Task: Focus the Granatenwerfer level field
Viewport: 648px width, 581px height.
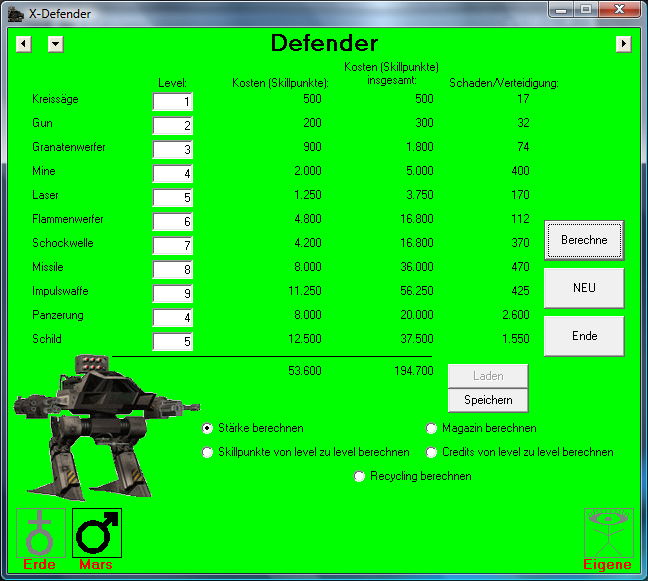Action: 172,149
